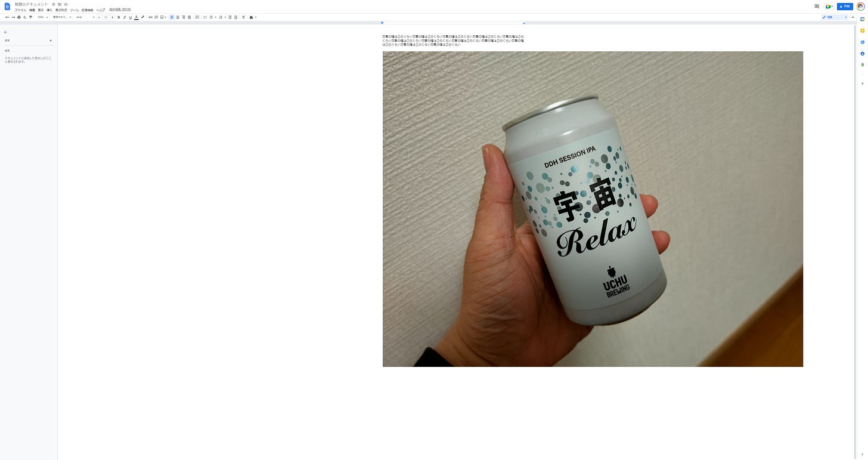This screenshot has width=868, height=460.
Task: Open the line spacing options
Action: coord(197,17)
